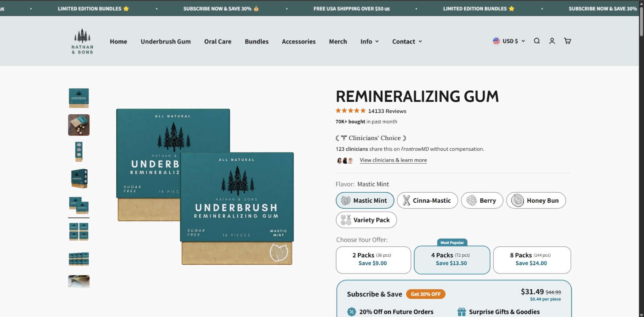Go to Underbrush Gum menu item
The width and height of the screenshot is (644, 317).
click(x=165, y=41)
